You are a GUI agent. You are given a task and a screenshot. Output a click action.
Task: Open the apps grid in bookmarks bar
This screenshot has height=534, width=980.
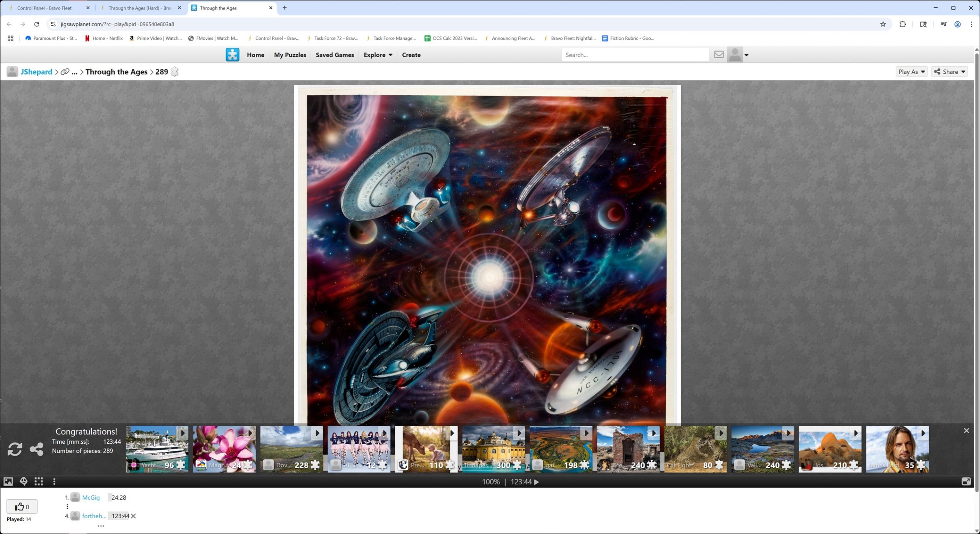pos(10,38)
